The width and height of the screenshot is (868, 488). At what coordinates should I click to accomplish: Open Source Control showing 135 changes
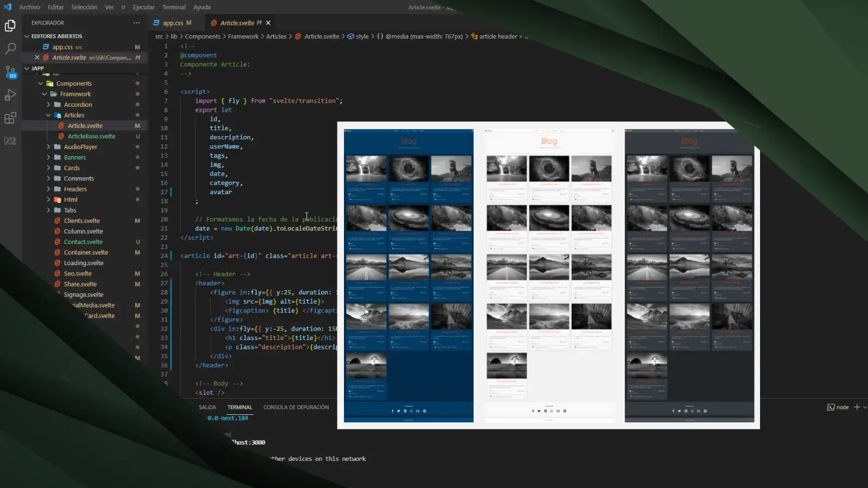(x=10, y=72)
